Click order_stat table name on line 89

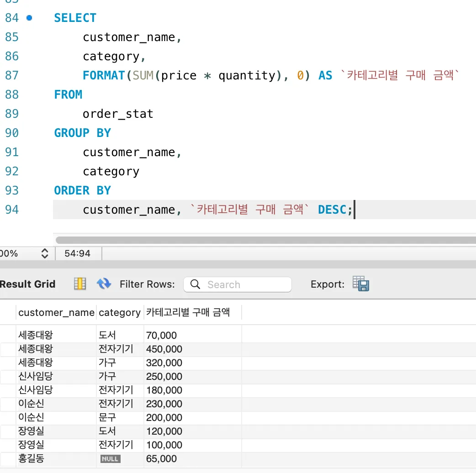point(118,114)
